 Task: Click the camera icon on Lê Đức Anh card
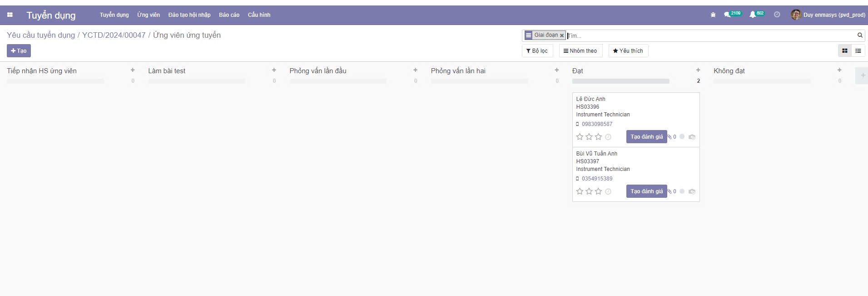tap(692, 137)
